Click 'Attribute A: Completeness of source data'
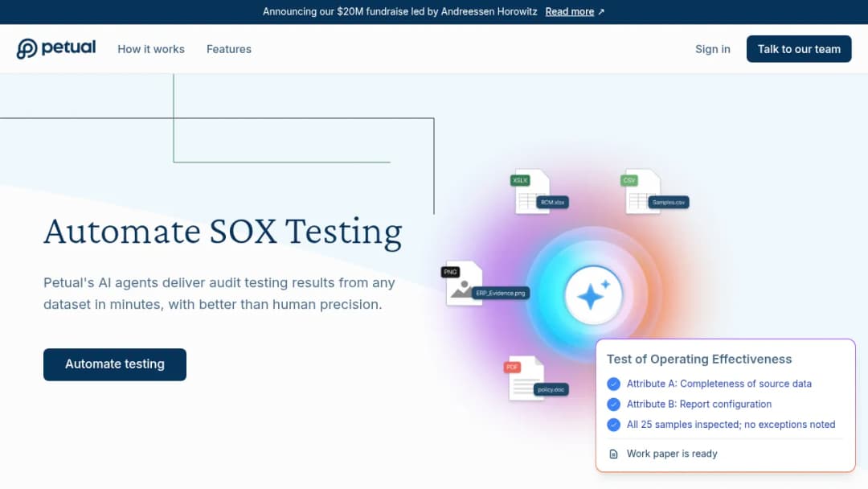 (719, 384)
